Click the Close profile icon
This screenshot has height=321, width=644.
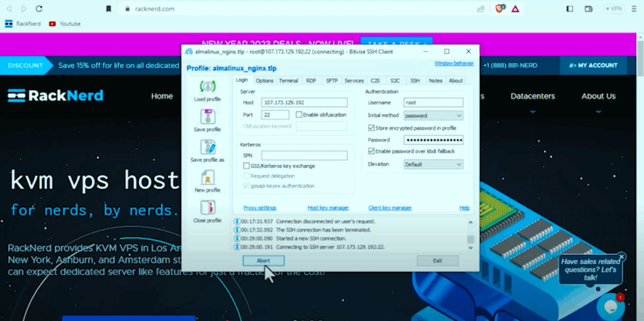pyautogui.click(x=208, y=208)
